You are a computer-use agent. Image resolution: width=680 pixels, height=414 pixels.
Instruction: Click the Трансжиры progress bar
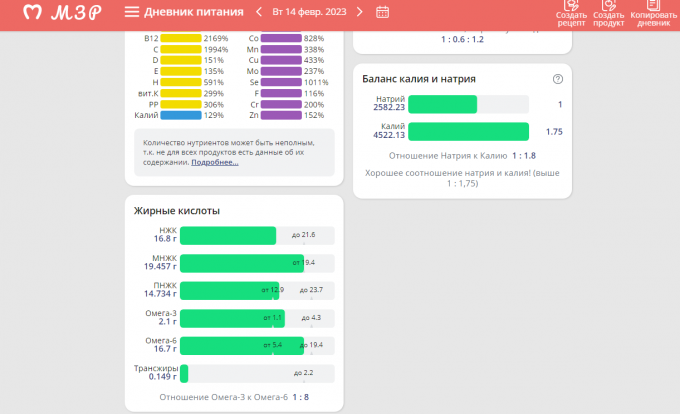click(184, 373)
